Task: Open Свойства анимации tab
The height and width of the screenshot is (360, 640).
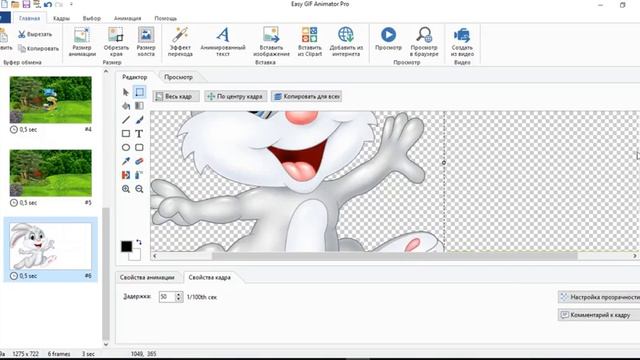Action: point(147,277)
